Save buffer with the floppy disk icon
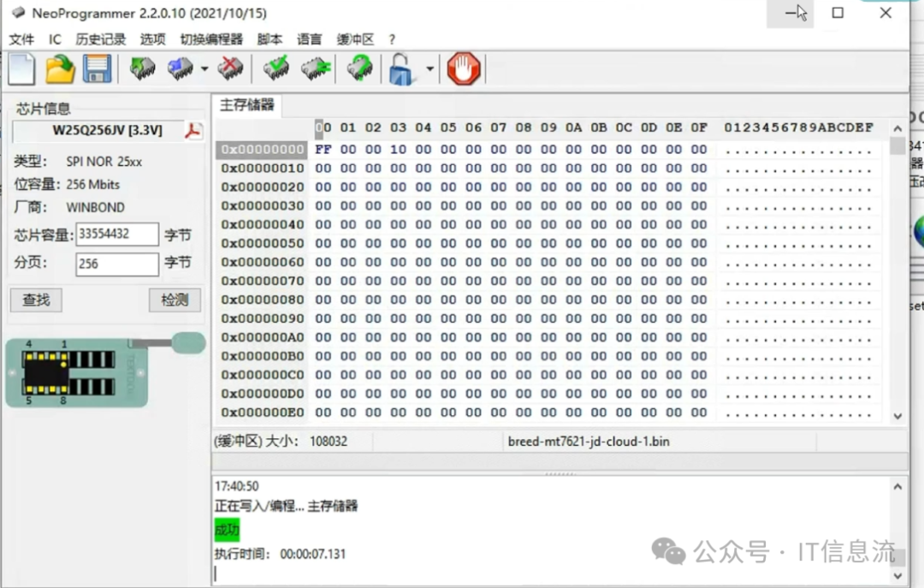The image size is (924, 588). click(x=97, y=69)
